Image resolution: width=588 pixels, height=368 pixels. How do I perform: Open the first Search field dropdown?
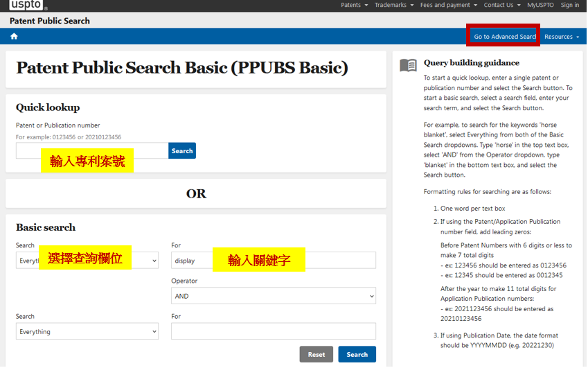point(87,261)
